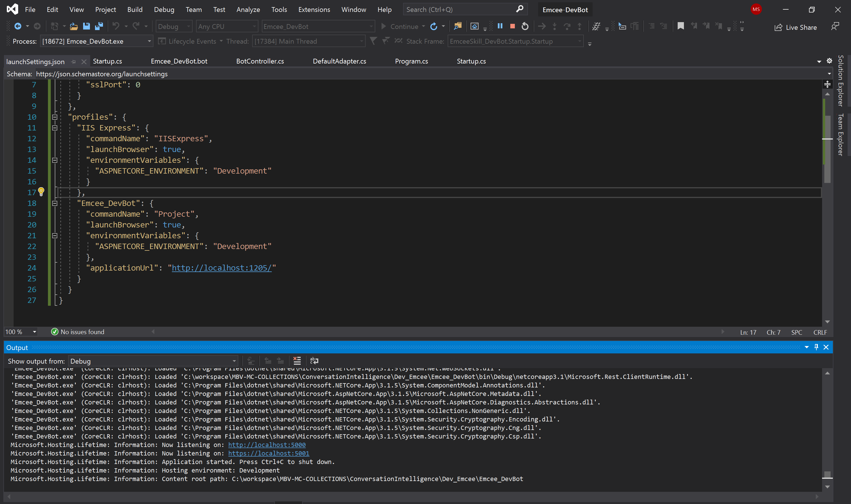Switch to the Startup.cs tab
851x504 pixels.
click(107, 61)
